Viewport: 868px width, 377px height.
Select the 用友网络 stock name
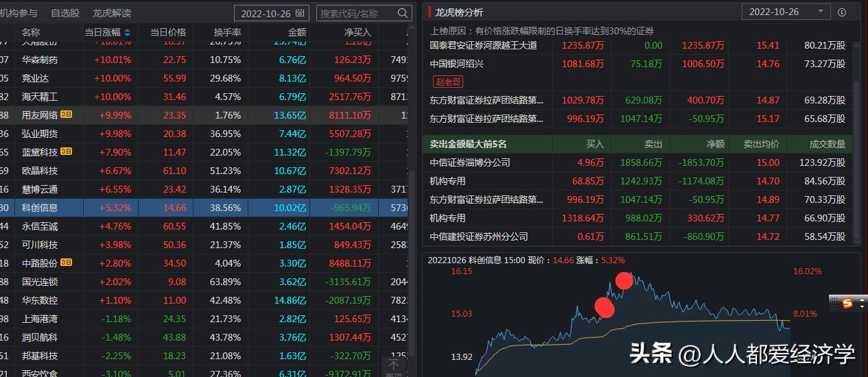click(x=40, y=115)
